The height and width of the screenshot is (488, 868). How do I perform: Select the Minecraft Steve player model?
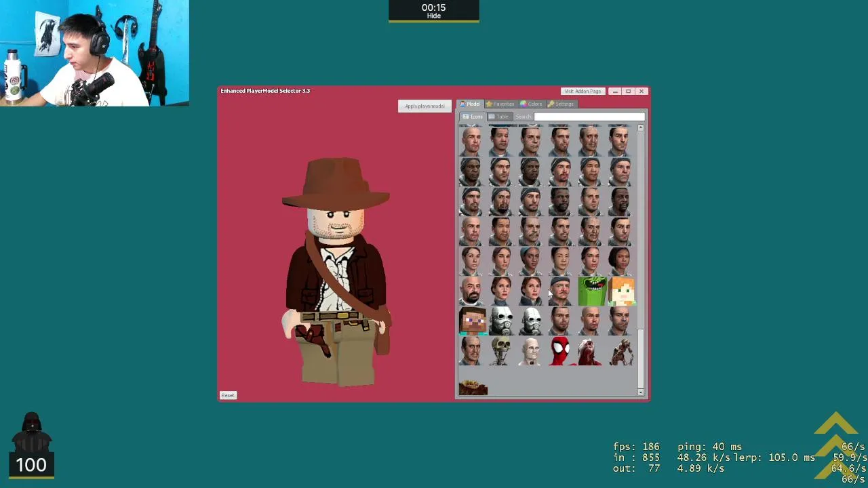473,321
